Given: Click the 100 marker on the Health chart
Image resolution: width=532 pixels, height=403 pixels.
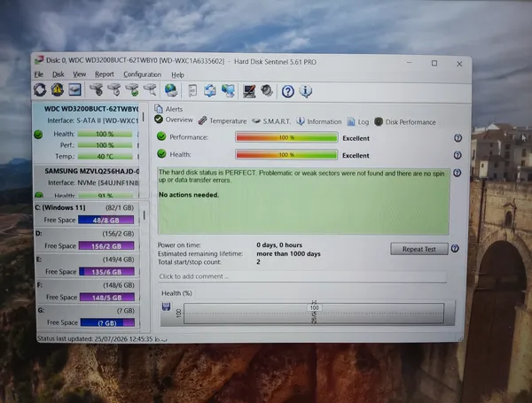Looking at the screenshot, I should [x=314, y=307].
